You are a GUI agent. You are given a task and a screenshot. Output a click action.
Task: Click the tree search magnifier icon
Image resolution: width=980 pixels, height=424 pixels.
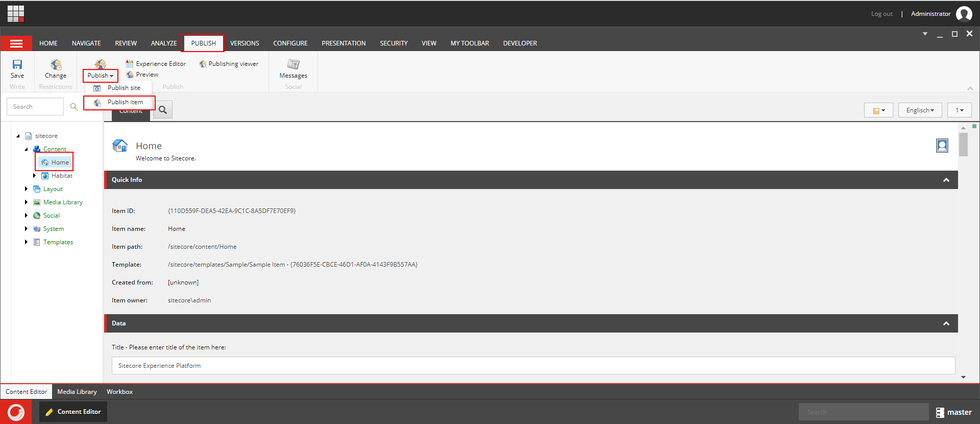click(74, 107)
